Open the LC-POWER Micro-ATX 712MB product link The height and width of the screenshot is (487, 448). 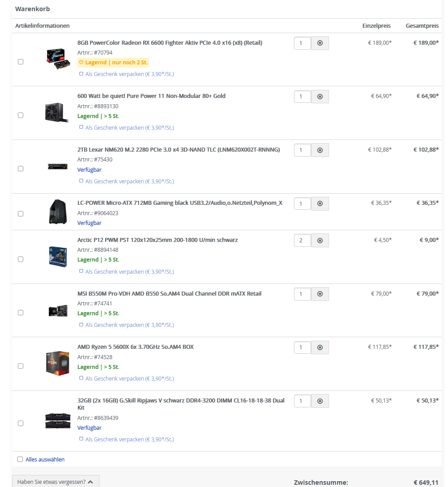[x=180, y=203]
